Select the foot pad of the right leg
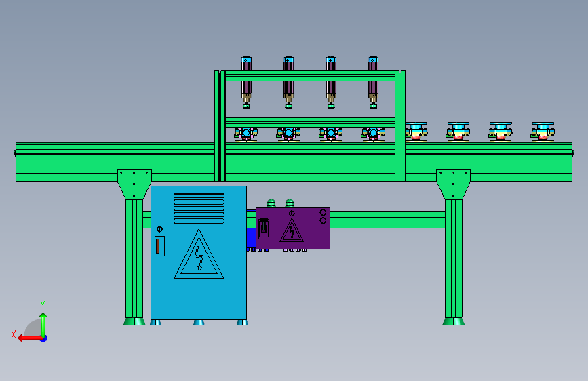This screenshot has width=588, height=381. 453,321
